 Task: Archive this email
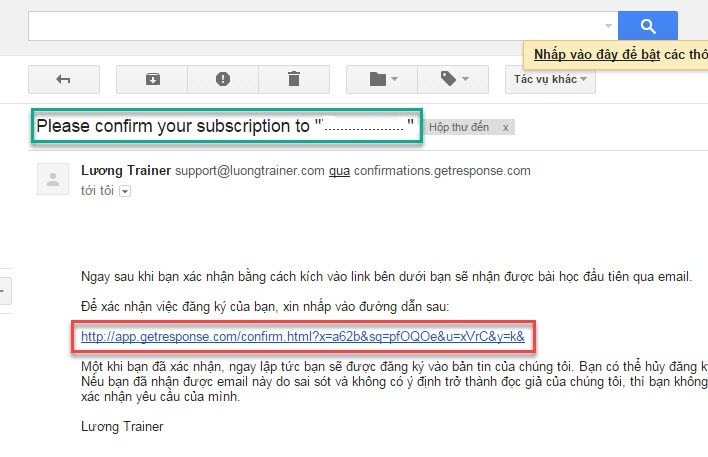pos(152,79)
